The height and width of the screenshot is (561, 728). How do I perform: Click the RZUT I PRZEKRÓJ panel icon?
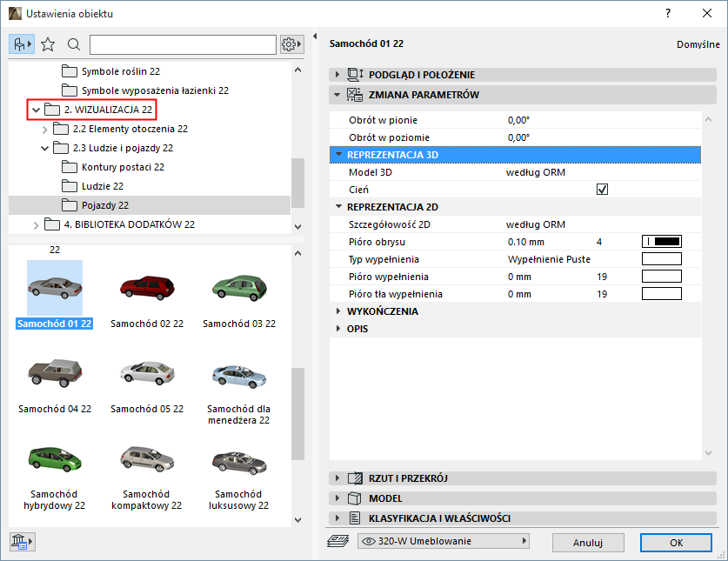[x=355, y=477]
